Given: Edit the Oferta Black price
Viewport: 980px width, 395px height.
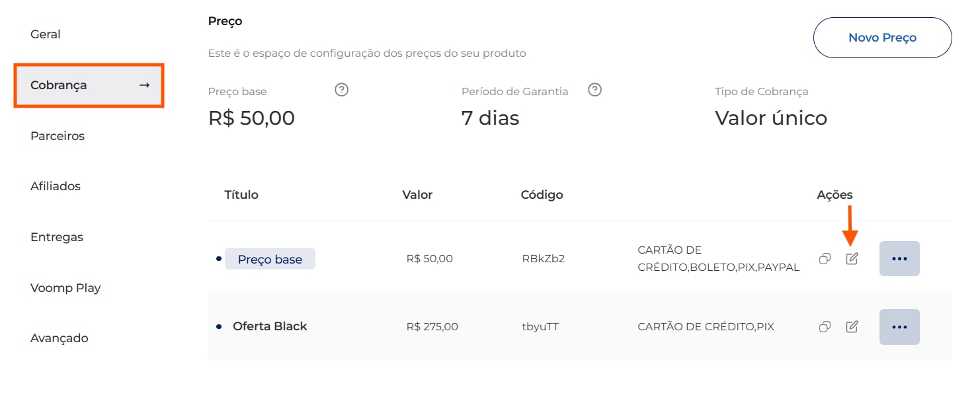Looking at the screenshot, I should tap(852, 326).
